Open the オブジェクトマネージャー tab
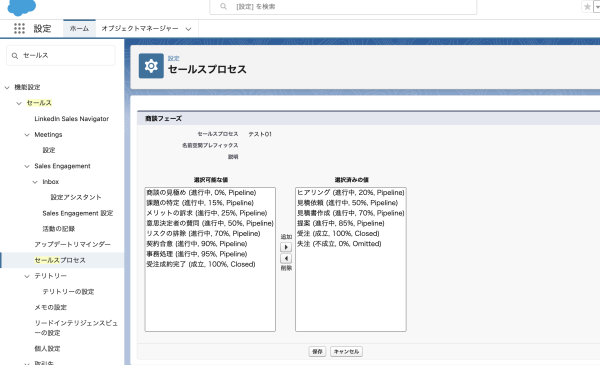The width and height of the screenshot is (600, 365). (x=140, y=28)
